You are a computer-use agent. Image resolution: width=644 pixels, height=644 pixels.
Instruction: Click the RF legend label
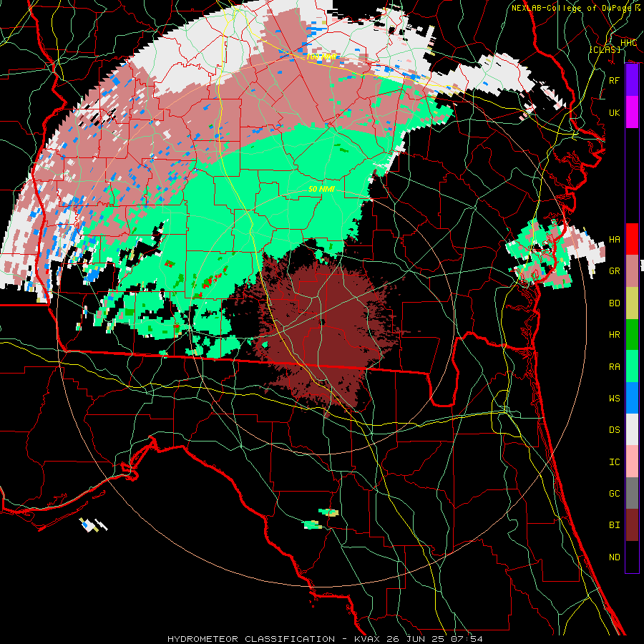coord(615,80)
